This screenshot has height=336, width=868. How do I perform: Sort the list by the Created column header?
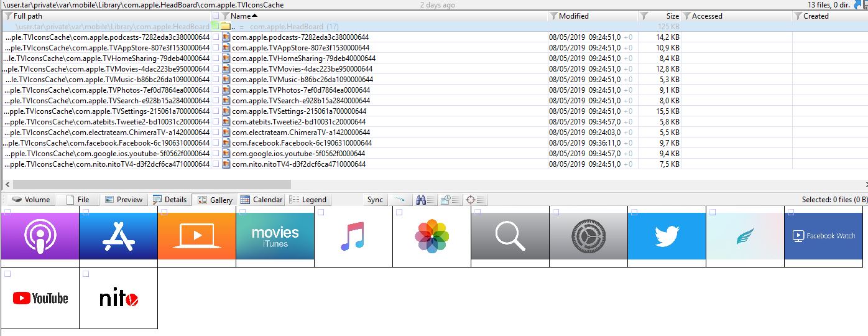[816, 16]
